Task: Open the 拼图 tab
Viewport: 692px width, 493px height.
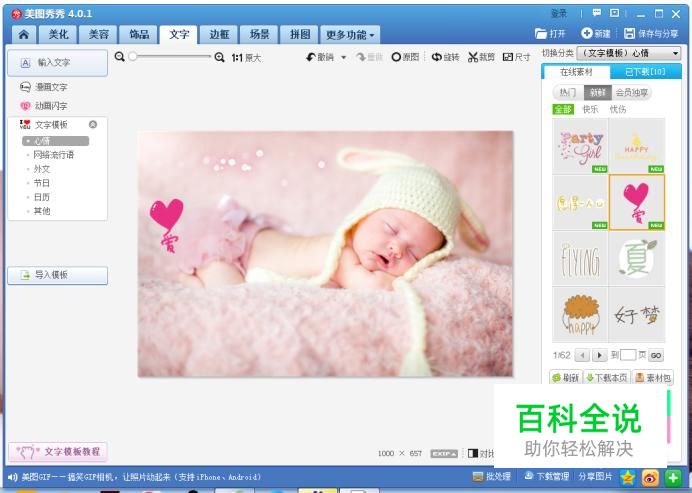Action: [x=300, y=34]
